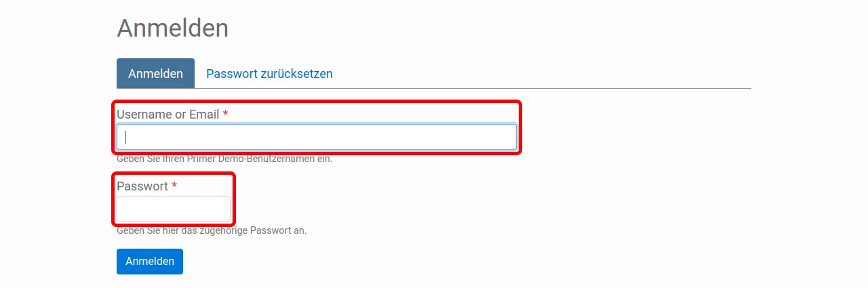Choose the dark blue Anmelden tab label
868x288 pixels.
(x=155, y=73)
